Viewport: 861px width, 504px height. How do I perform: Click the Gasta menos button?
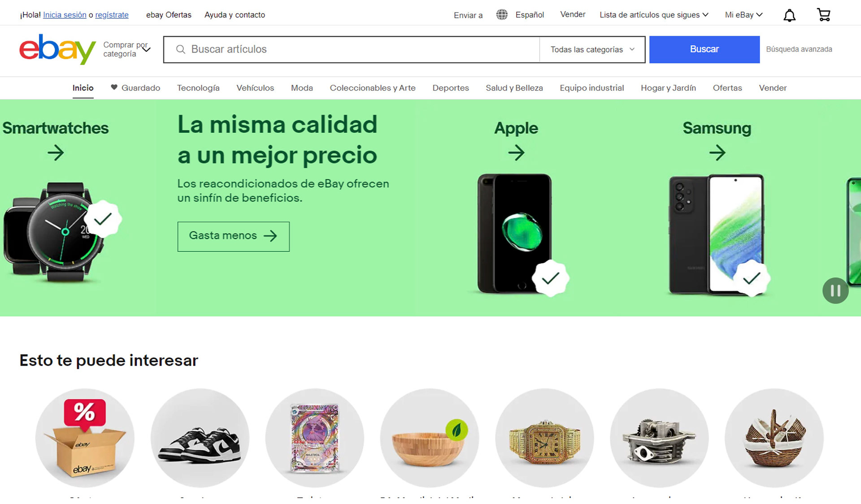[x=233, y=236]
